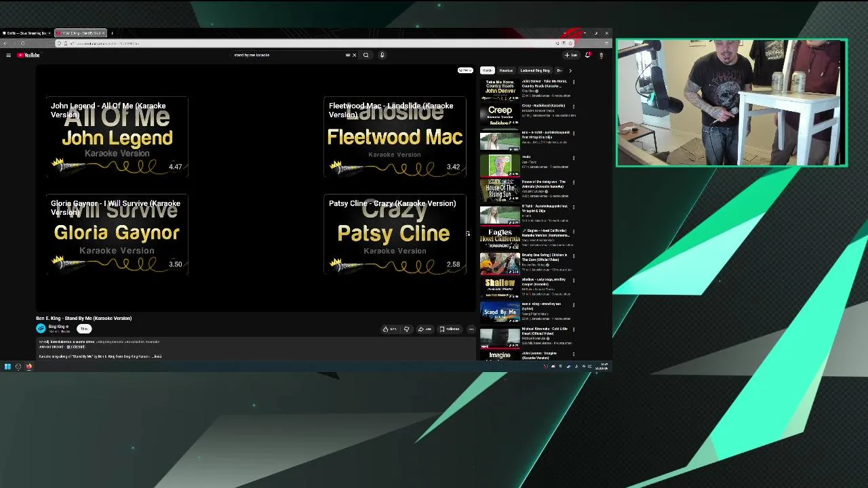The width and height of the screenshot is (868, 488).
Task: Open the Sing King channel name link
Action: click(x=58, y=327)
